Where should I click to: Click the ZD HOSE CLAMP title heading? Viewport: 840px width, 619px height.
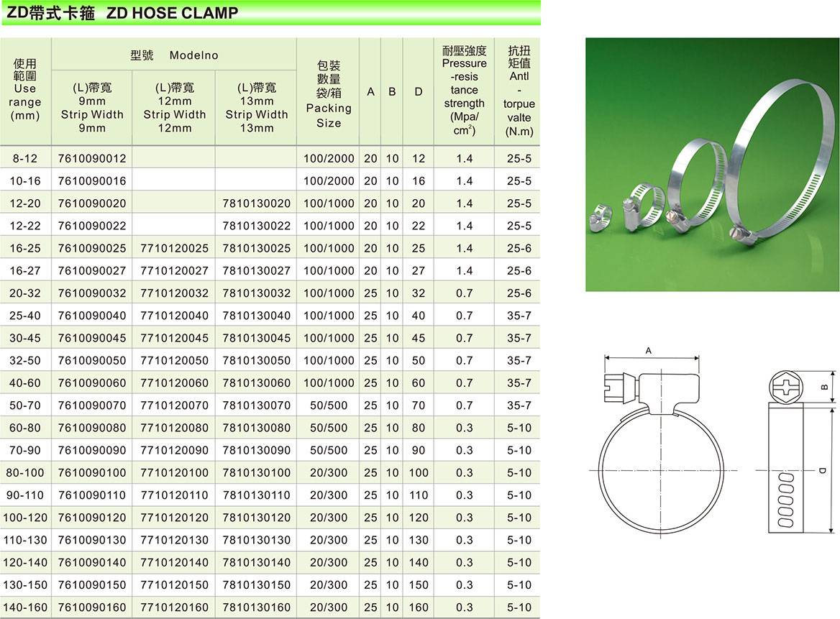(121, 12)
